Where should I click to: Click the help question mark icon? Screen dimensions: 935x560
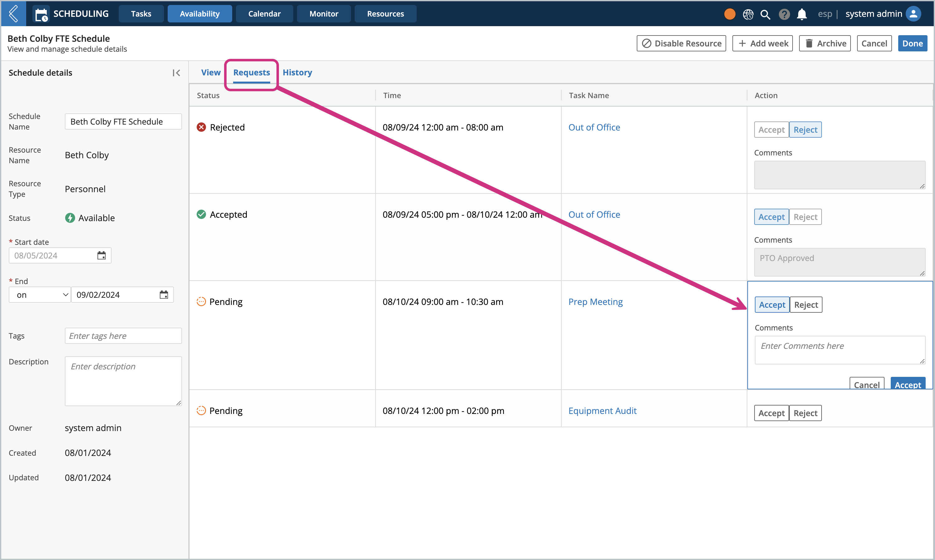pos(784,13)
